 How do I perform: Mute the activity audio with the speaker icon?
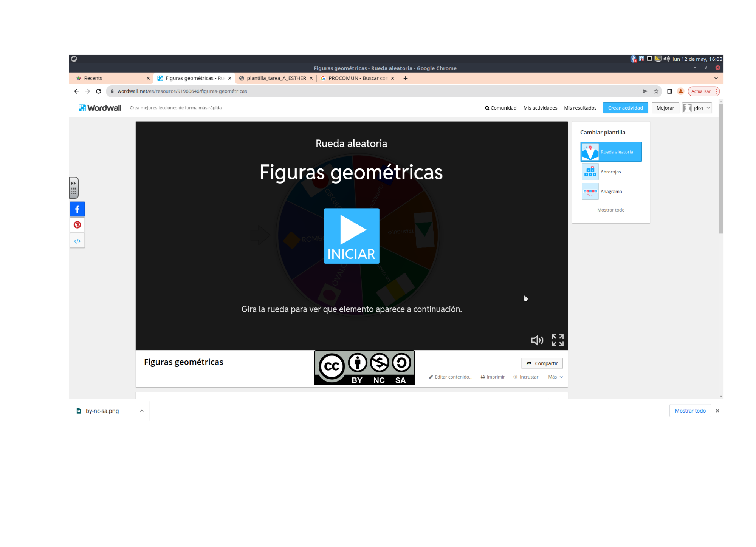(537, 340)
